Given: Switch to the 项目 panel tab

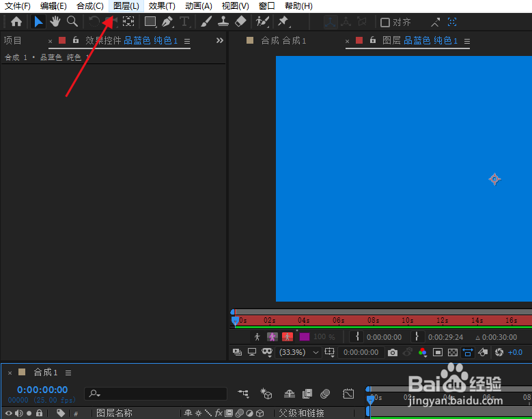Looking at the screenshot, I should tap(12, 41).
